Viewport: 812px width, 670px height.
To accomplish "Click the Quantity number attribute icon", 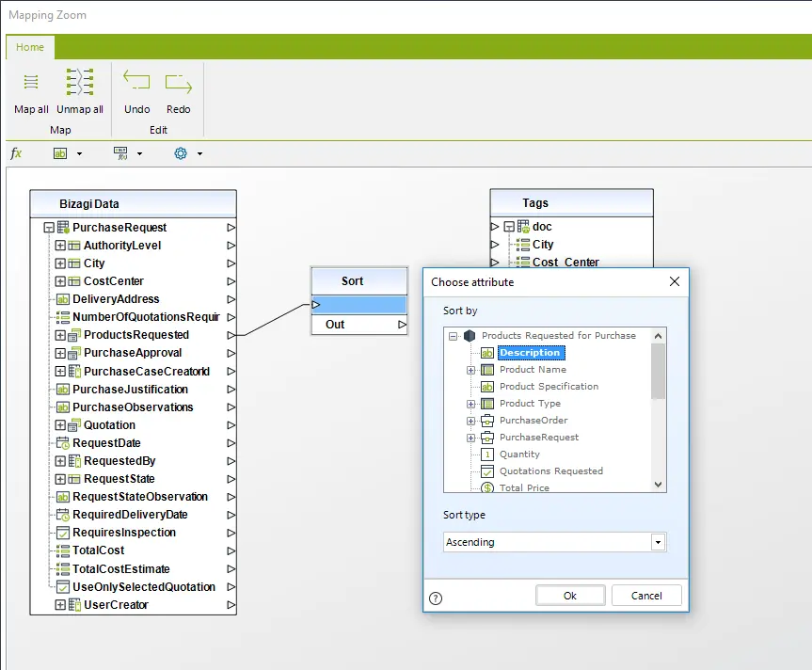I will pos(486,455).
